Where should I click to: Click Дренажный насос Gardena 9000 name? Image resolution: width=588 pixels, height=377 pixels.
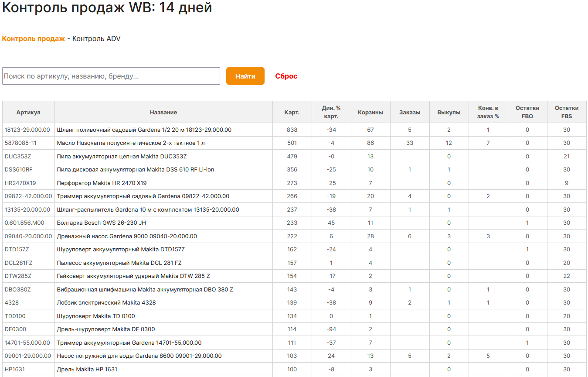click(x=127, y=236)
